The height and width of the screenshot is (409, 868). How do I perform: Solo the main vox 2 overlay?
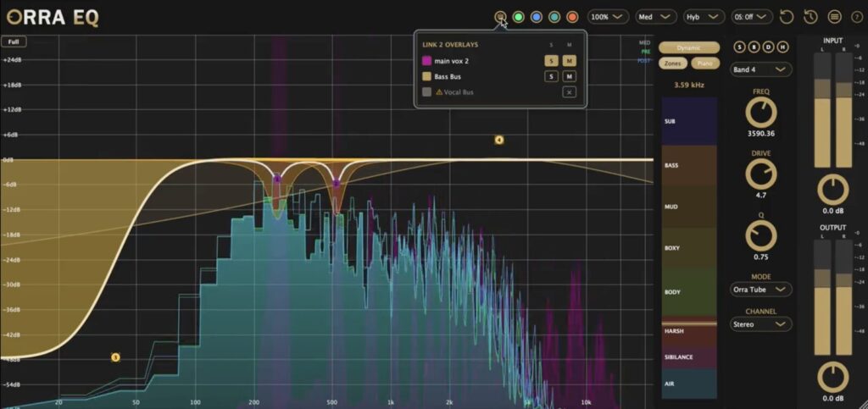pos(551,61)
